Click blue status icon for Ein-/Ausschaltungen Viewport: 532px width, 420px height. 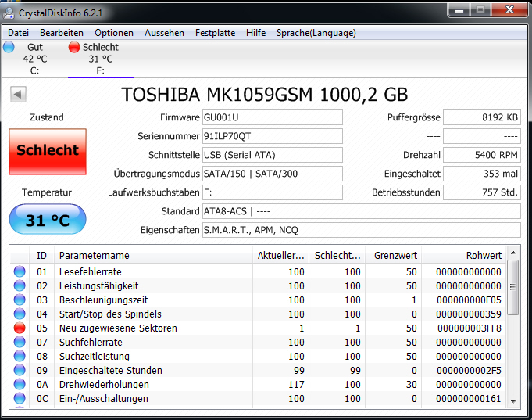click(x=20, y=398)
